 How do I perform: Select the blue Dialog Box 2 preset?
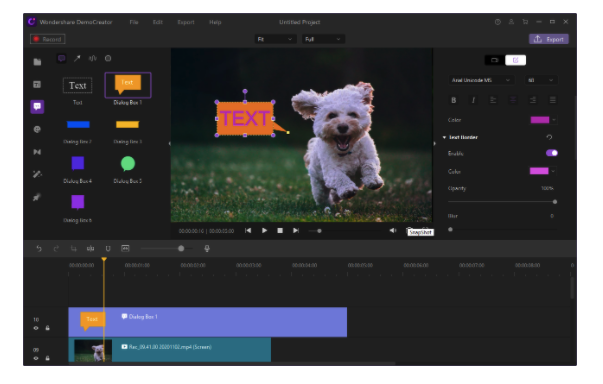78,125
